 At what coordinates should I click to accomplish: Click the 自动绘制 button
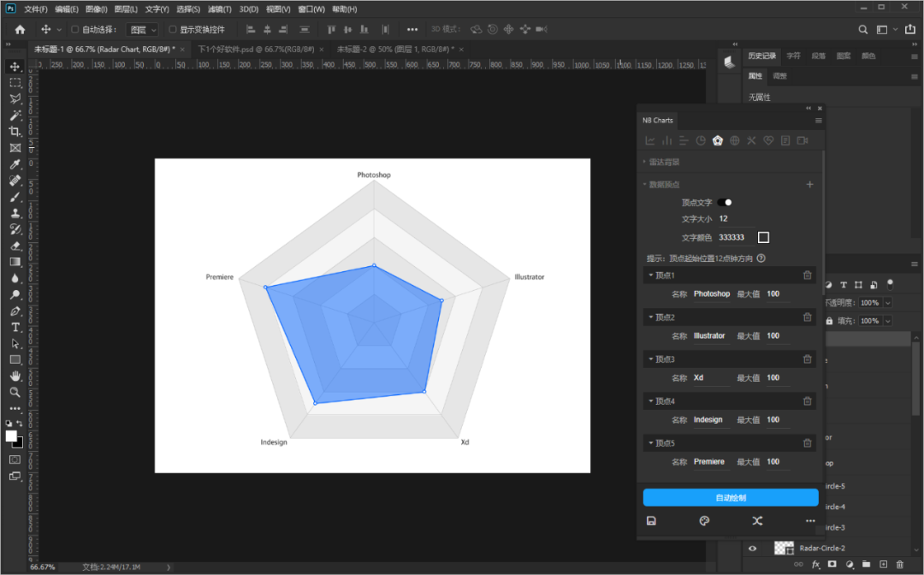click(x=731, y=497)
